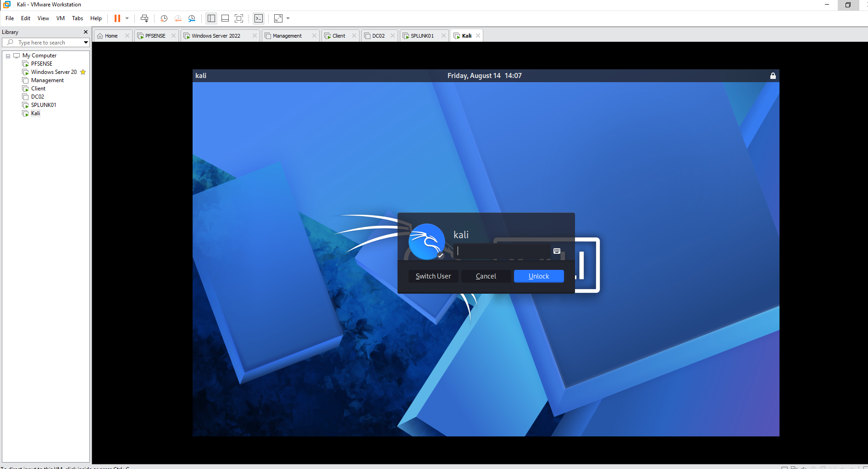Close the Management tab
868x469 pixels.
coord(314,36)
